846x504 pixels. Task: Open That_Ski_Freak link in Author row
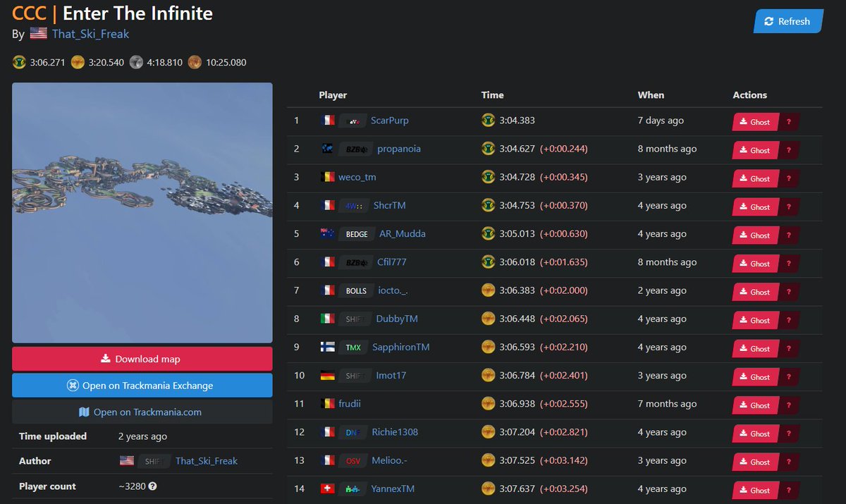pyautogui.click(x=207, y=461)
